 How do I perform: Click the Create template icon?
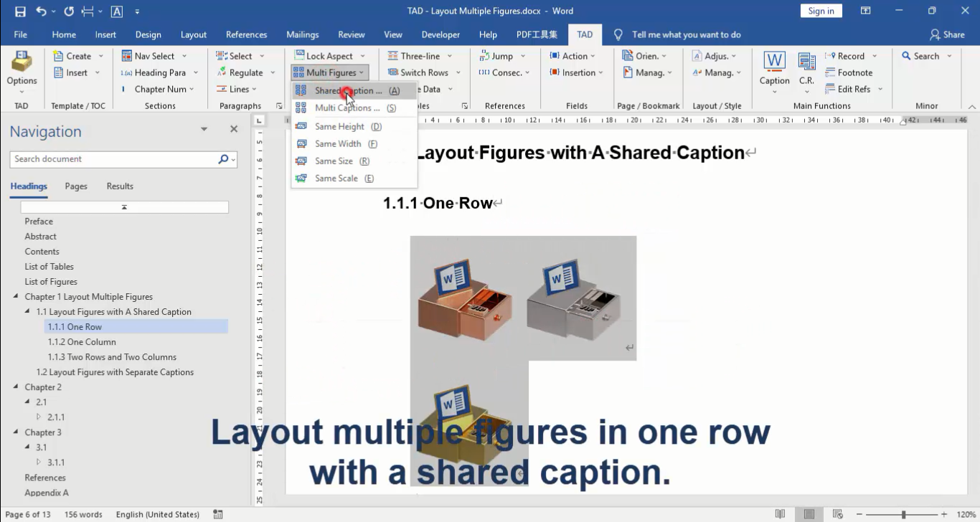(x=59, y=56)
